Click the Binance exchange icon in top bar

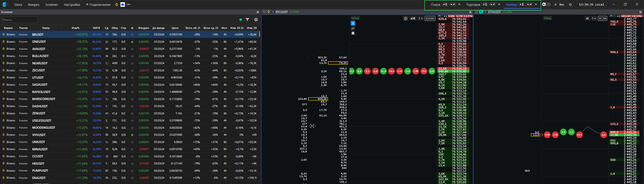[x=116, y=5]
